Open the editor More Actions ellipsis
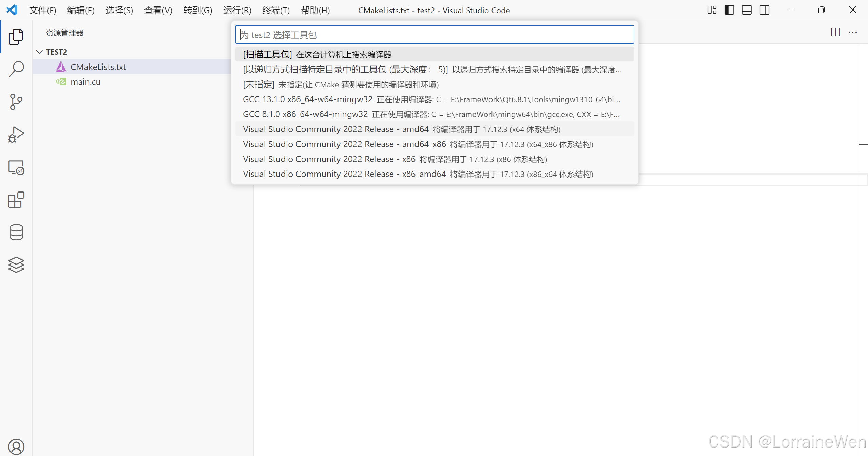868x456 pixels. point(853,32)
